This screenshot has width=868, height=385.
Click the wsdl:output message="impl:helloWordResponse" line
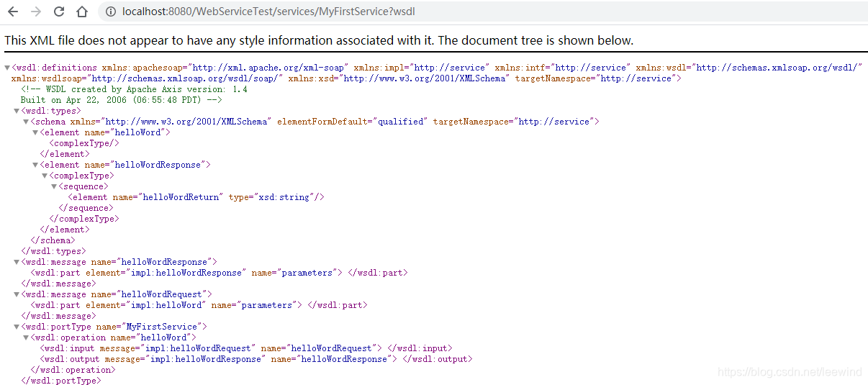point(256,359)
